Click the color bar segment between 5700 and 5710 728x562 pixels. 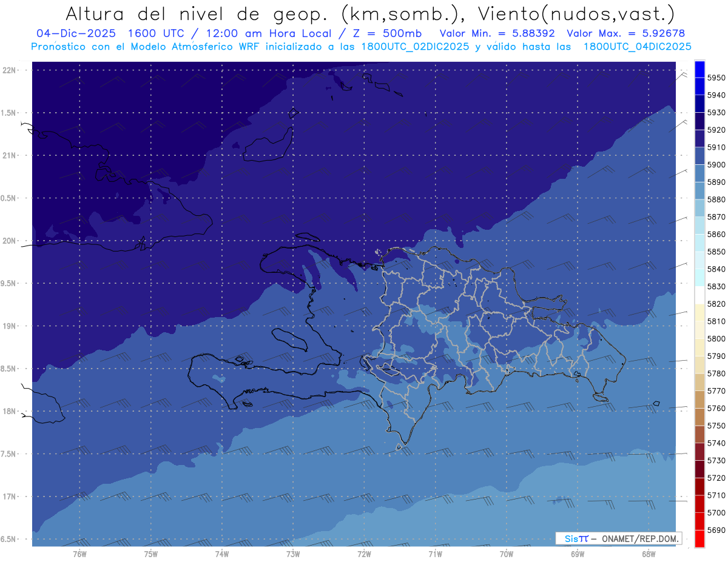[x=699, y=504]
